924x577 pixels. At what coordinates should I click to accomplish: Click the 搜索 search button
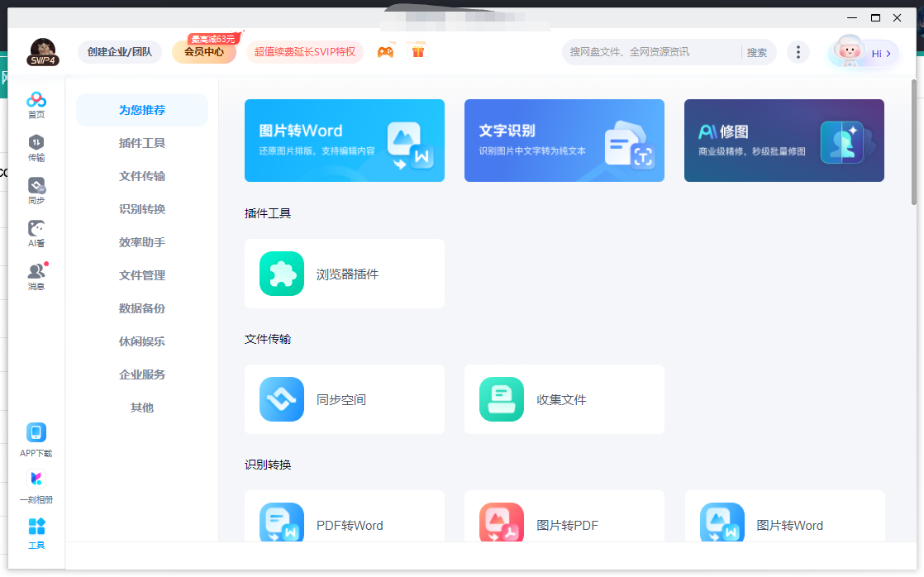pyautogui.click(x=757, y=52)
